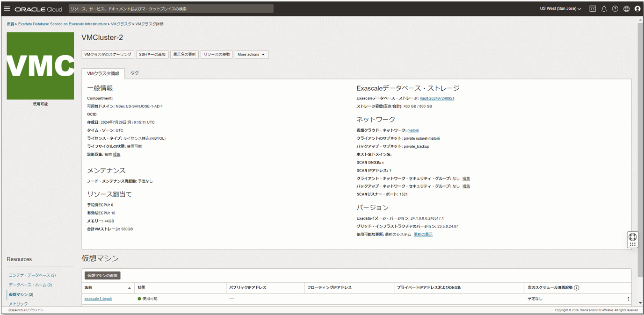Click the SSHキーの追加 button
Viewport: 644px width, 315px height.
pyautogui.click(x=152, y=55)
